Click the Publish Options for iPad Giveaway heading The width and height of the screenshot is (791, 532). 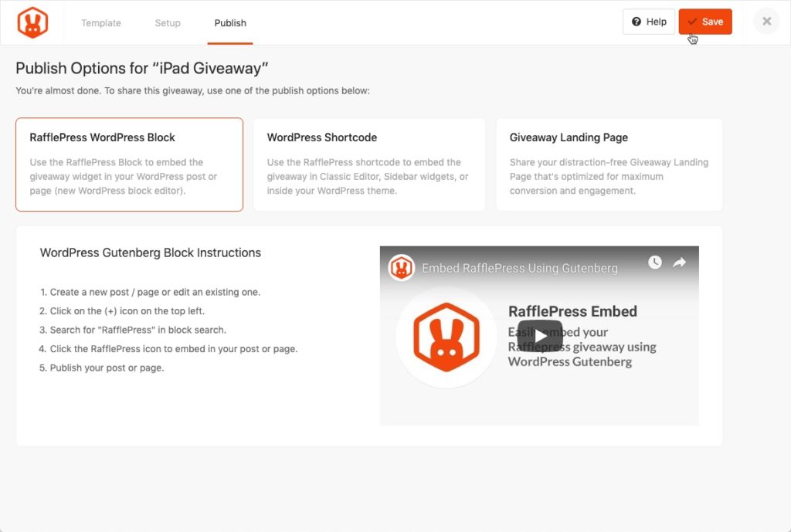[142, 68]
